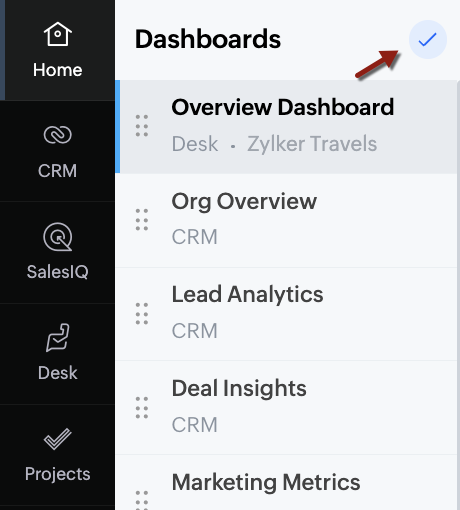Image resolution: width=460 pixels, height=510 pixels.
Task: Click the Org Overview drag handle
Action: point(142,220)
